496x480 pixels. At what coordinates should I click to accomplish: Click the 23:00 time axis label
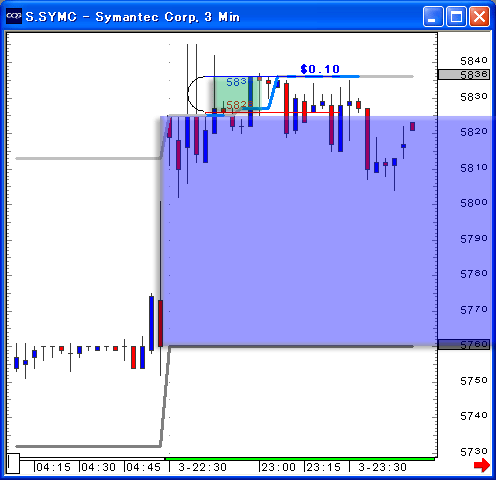[x=278, y=467]
